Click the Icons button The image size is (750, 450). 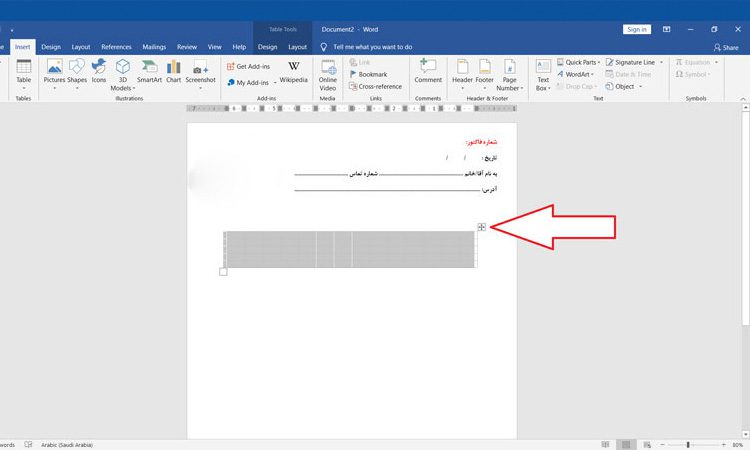[99, 71]
